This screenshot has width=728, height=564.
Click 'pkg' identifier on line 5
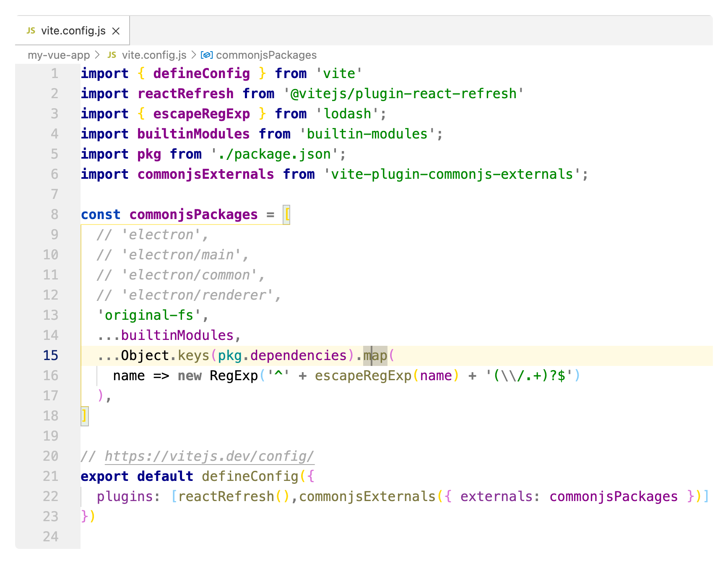149,154
